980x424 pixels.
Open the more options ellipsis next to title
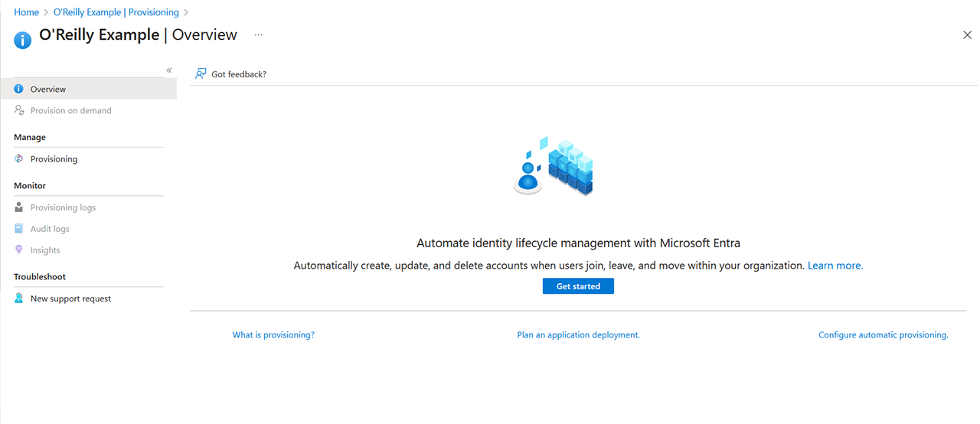coord(259,35)
